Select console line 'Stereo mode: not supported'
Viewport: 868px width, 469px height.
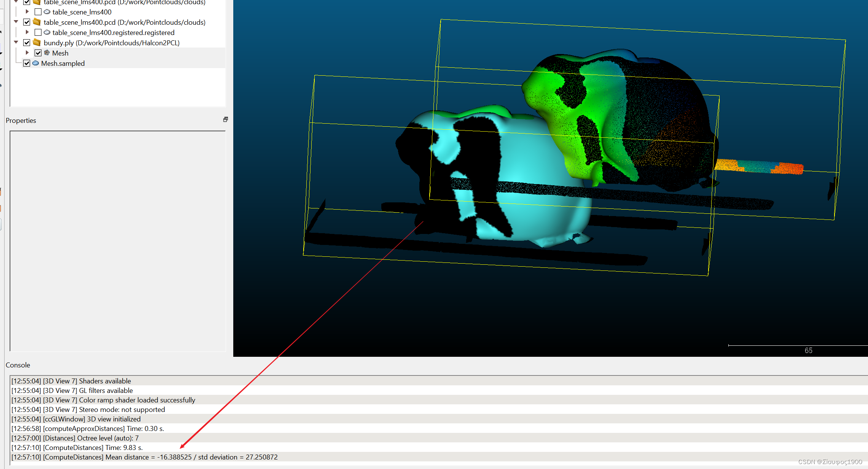[x=440, y=409]
